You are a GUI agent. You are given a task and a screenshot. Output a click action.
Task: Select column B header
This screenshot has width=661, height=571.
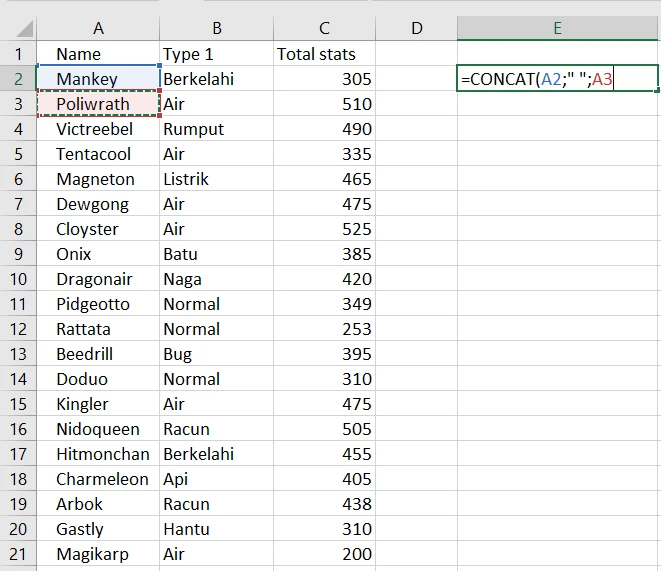point(217,28)
